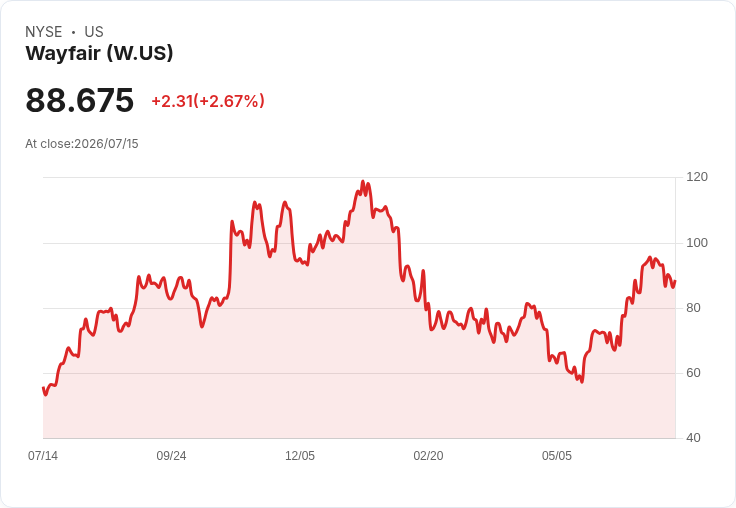Click the At close:2026/07/15 date text
The height and width of the screenshot is (508, 736).
click(x=82, y=144)
